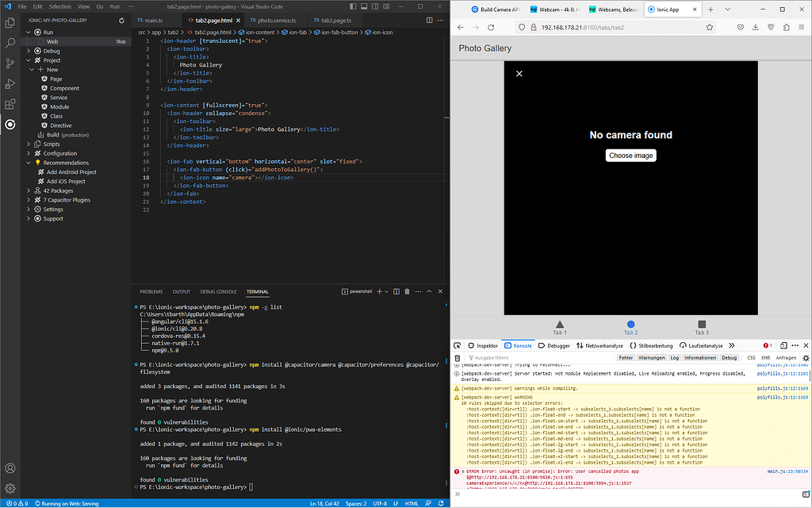Screen dimensions: 812x508
Task: Open the Extensions view in VS Code
Action: click(x=10, y=104)
